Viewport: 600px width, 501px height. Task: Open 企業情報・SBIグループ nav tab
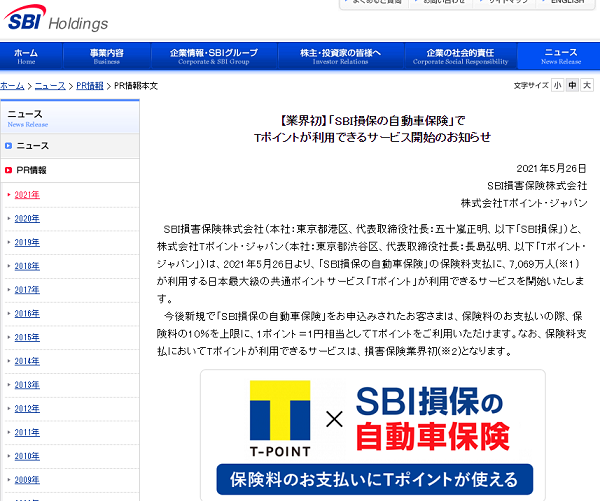pyautogui.click(x=214, y=56)
